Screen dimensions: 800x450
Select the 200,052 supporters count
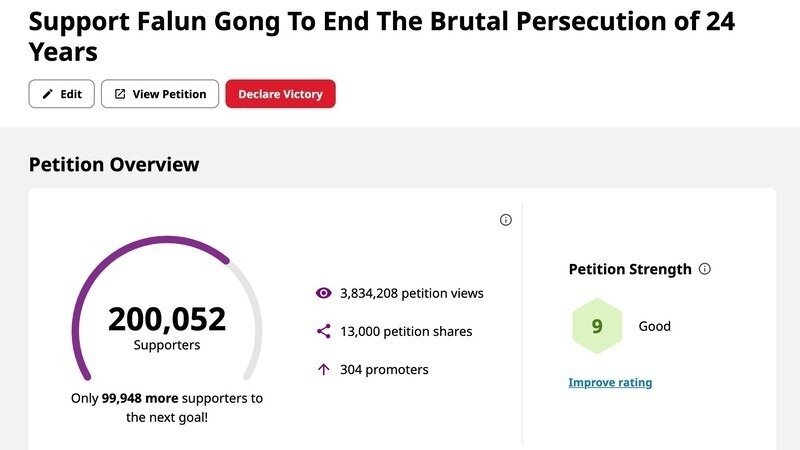pos(167,320)
